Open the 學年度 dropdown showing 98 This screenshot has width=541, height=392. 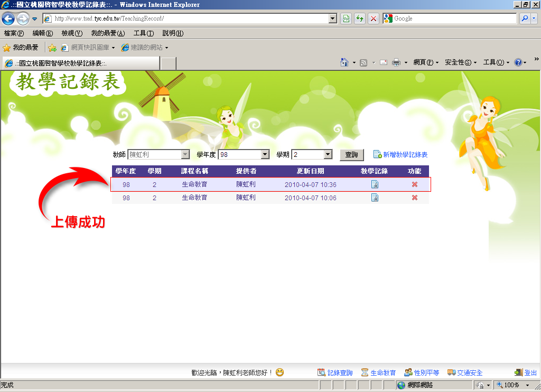coord(244,155)
